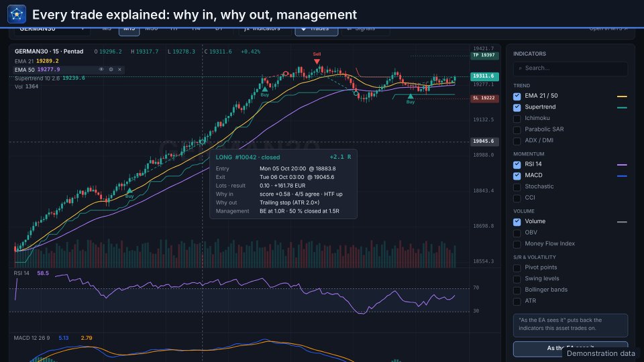Click the As the EA sees it button
Image resolution: width=644 pixels, height=362 pixels.
coord(570,349)
